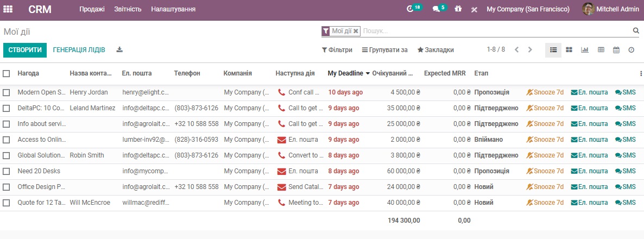The image size is (644, 239).
Task: Open the apps grid menu icon
Action: 8,9
